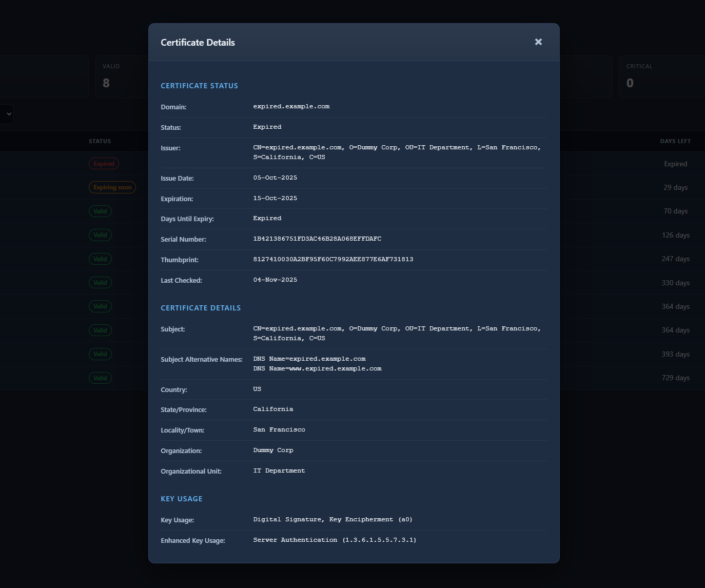Click the www.expired.example.com DNS name entry
The width and height of the screenshot is (705, 588).
[317, 369]
